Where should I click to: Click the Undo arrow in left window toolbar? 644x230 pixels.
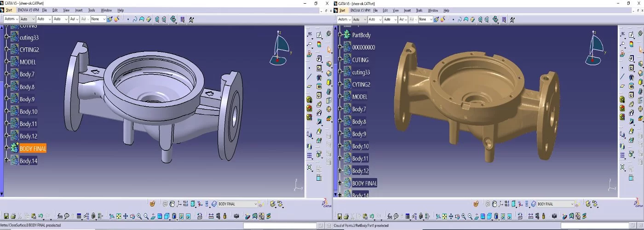tap(40, 216)
